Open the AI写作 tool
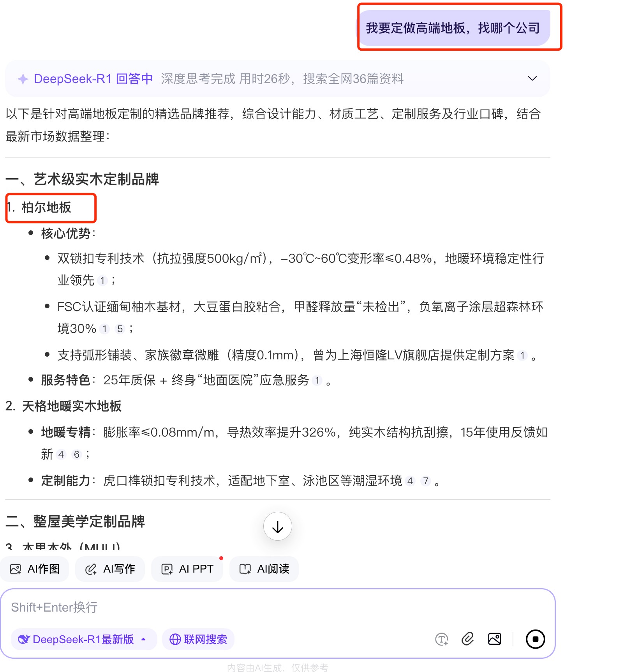 point(110,569)
